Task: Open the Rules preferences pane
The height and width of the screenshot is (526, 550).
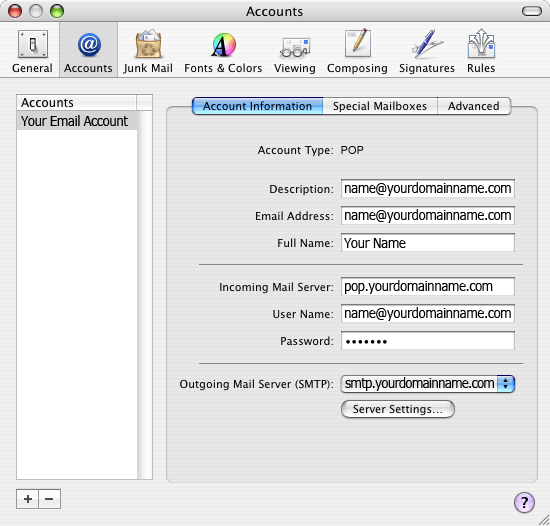Action: (x=481, y=52)
